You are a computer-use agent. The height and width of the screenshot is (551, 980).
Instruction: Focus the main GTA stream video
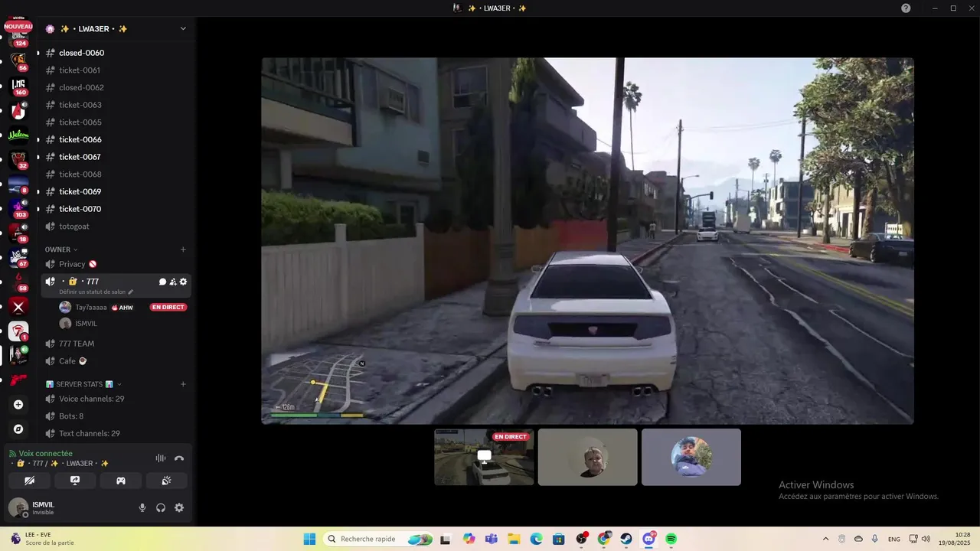587,241
